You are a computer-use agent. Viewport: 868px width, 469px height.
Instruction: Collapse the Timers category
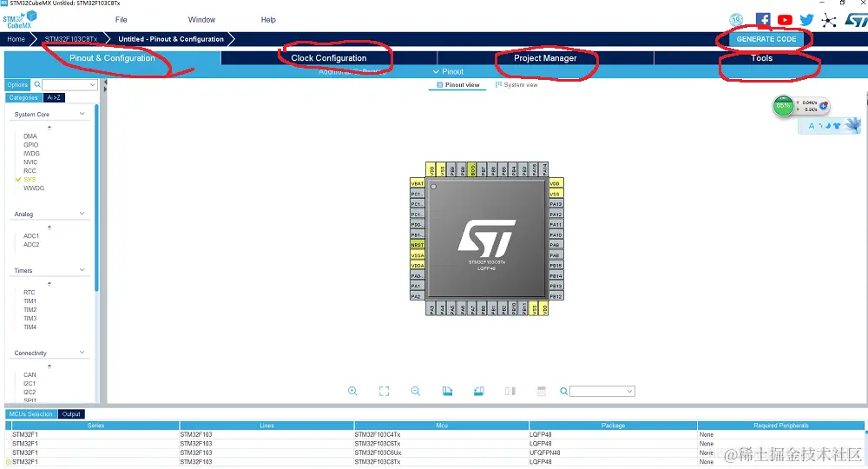[82, 270]
